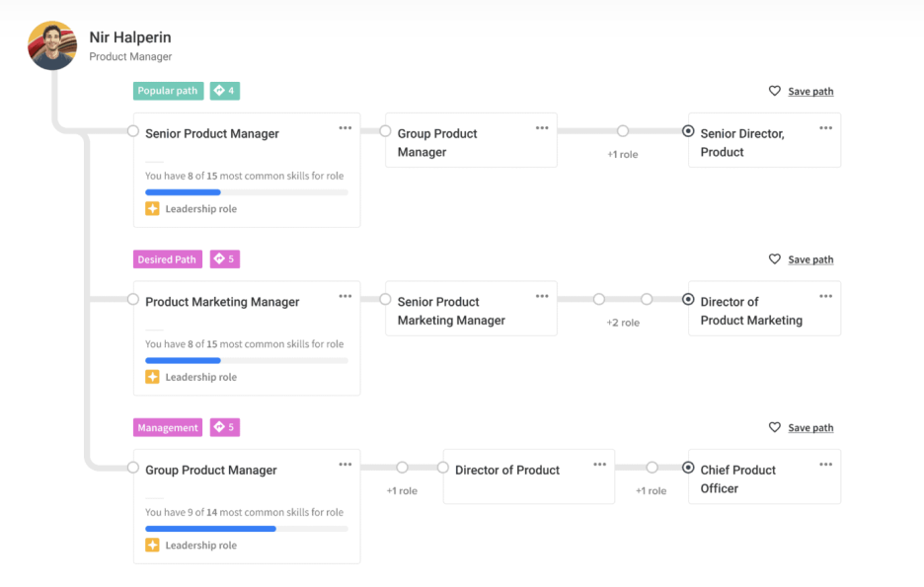Select the Management path tag
The image size is (924, 587).
[x=168, y=427]
